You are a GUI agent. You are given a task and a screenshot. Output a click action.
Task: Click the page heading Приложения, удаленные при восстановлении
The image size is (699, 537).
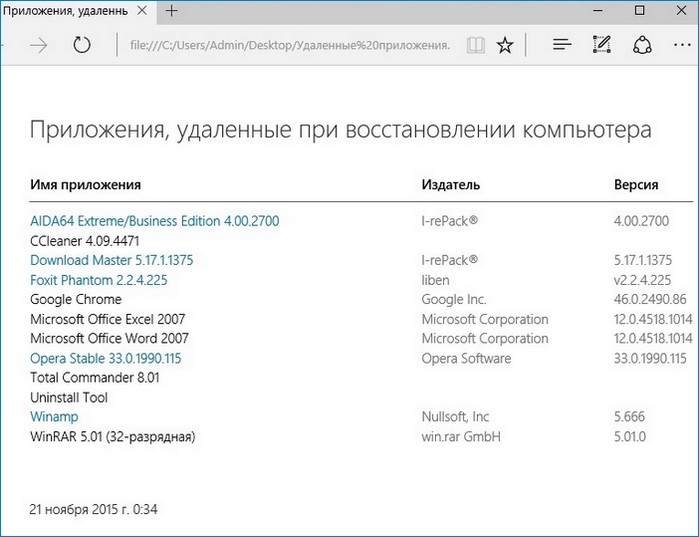coord(341,130)
